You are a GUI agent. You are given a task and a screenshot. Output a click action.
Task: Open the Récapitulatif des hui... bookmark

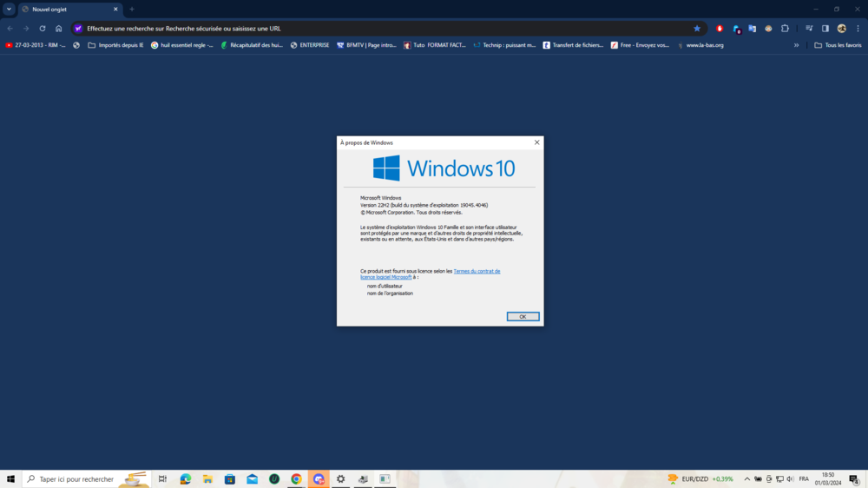point(252,45)
